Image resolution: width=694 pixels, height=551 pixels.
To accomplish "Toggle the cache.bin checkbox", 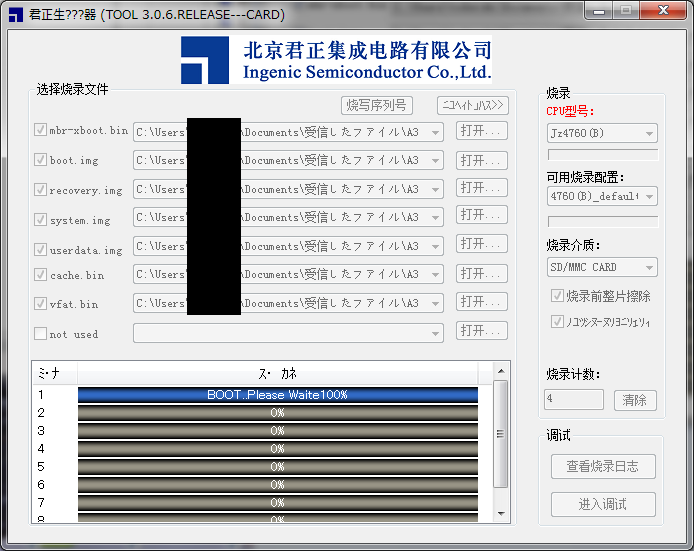I will pyautogui.click(x=40, y=275).
